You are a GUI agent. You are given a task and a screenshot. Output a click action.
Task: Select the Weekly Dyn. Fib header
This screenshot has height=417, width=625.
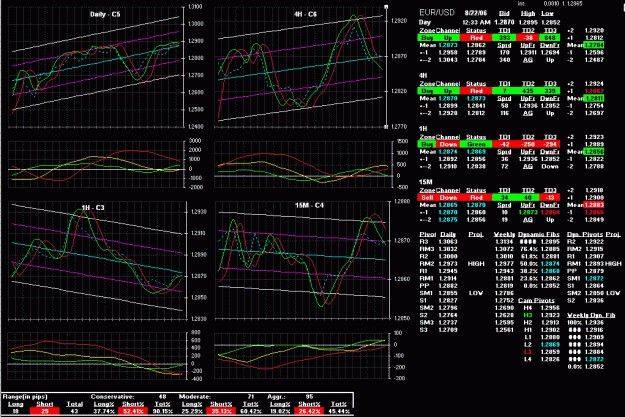pyautogui.click(x=591, y=315)
